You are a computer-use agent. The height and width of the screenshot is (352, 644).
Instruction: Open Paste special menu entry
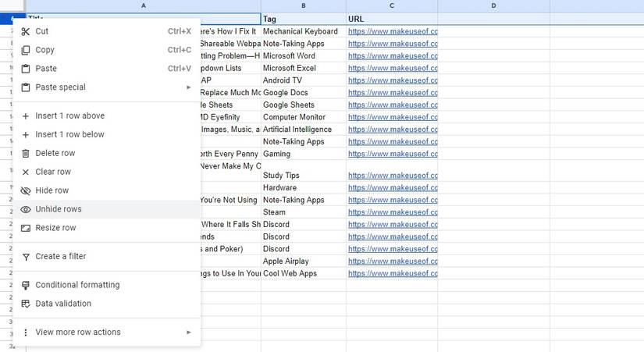[x=107, y=87]
